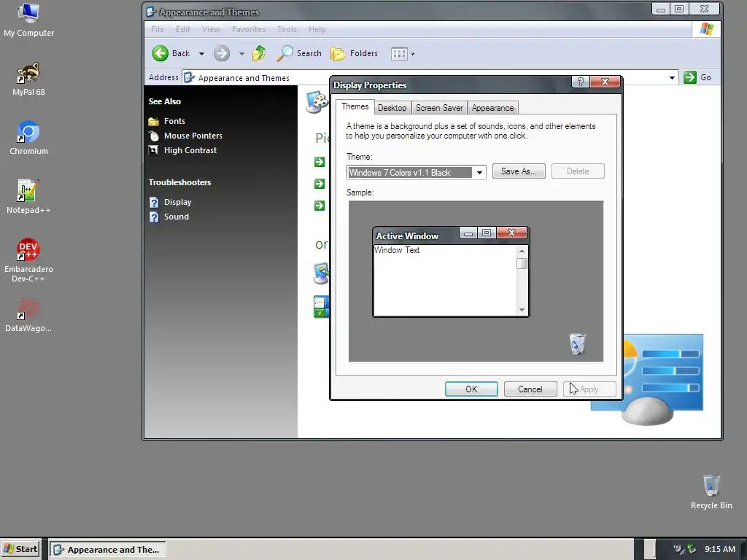Open the View menu
747x560 pixels.
pos(211,29)
